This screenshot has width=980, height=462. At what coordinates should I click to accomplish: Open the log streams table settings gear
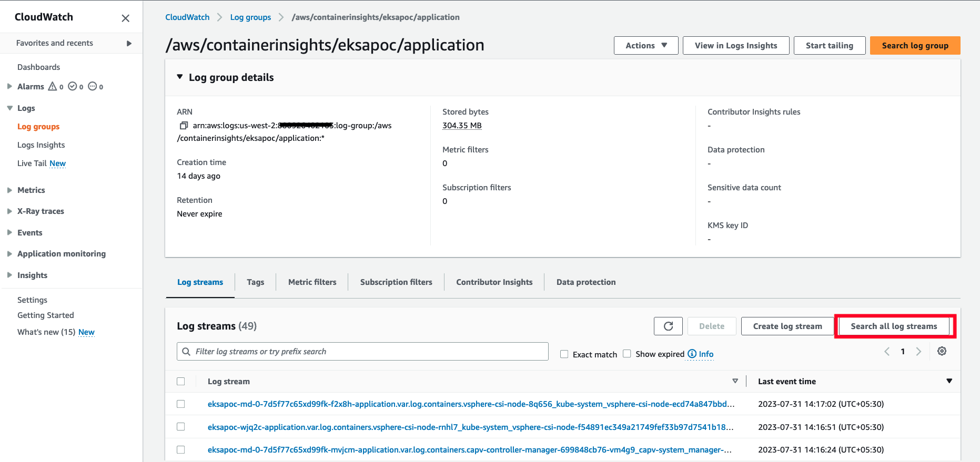942,351
